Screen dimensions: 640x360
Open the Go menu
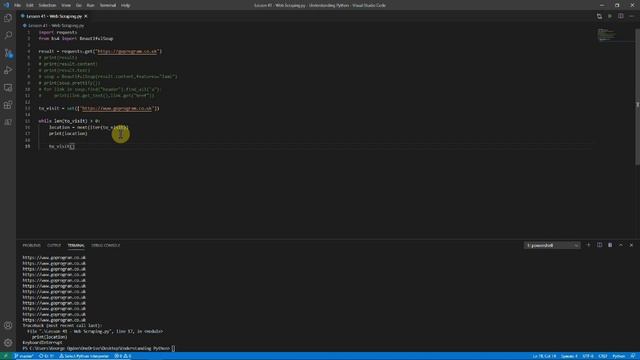[78, 5]
